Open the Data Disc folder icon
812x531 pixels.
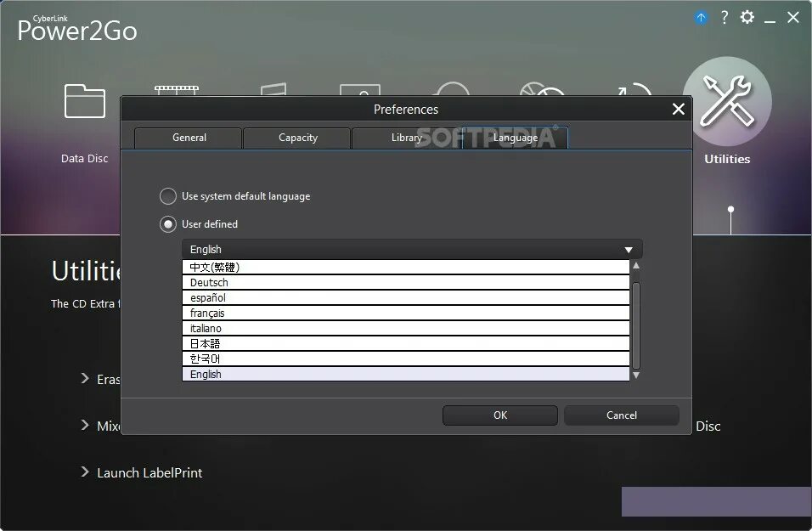tap(84, 100)
